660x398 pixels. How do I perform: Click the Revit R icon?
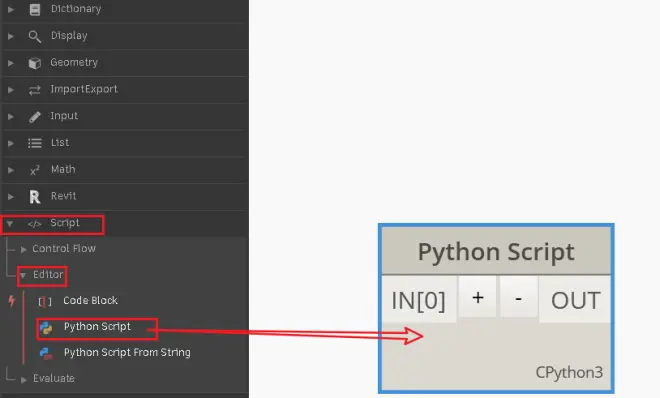35,196
